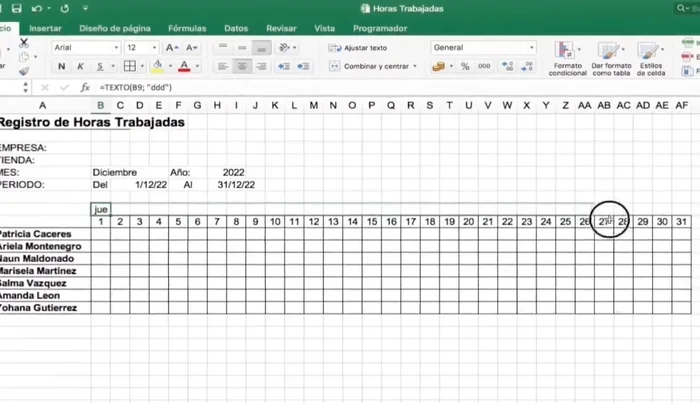Click the increase decimal icon
The width and height of the screenshot is (700, 403).
[507, 66]
